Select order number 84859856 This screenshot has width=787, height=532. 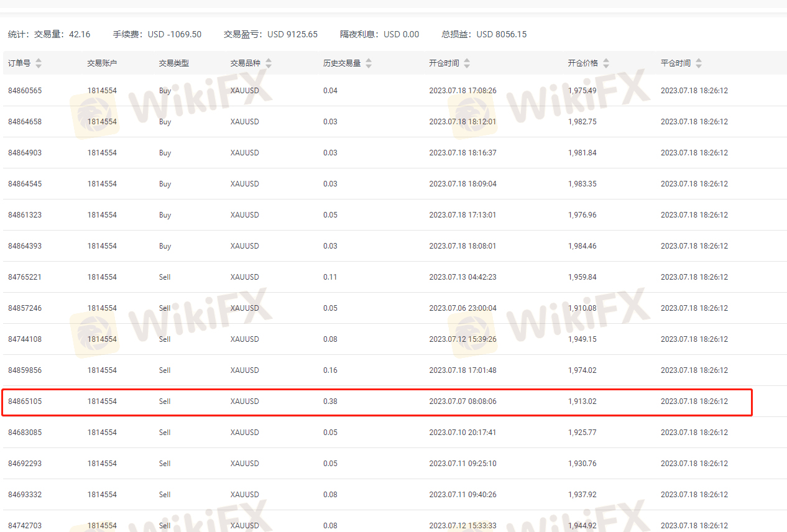coord(25,370)
